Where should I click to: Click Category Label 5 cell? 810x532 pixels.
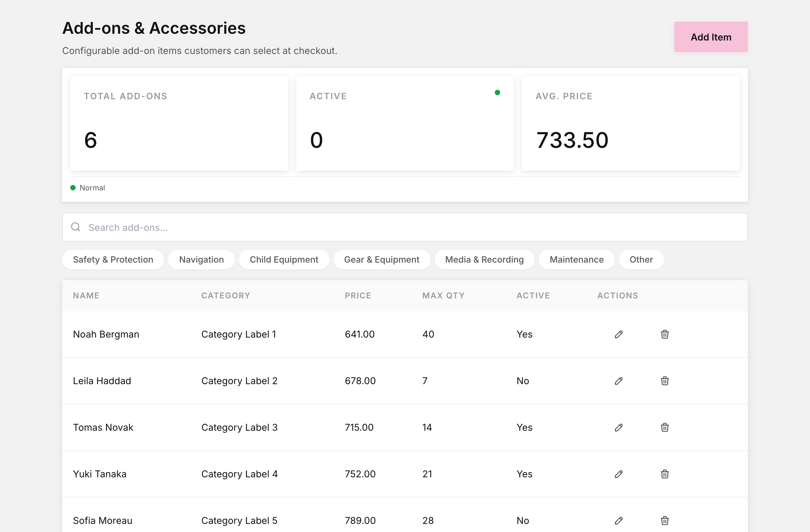point(239,521)
